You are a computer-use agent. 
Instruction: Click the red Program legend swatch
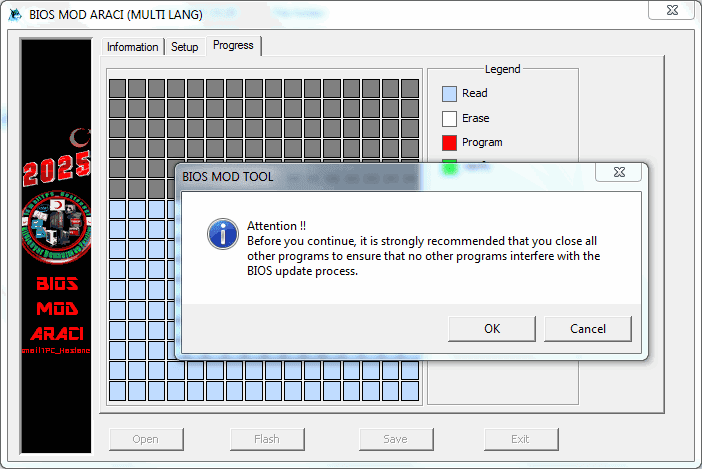click(449, 142)
